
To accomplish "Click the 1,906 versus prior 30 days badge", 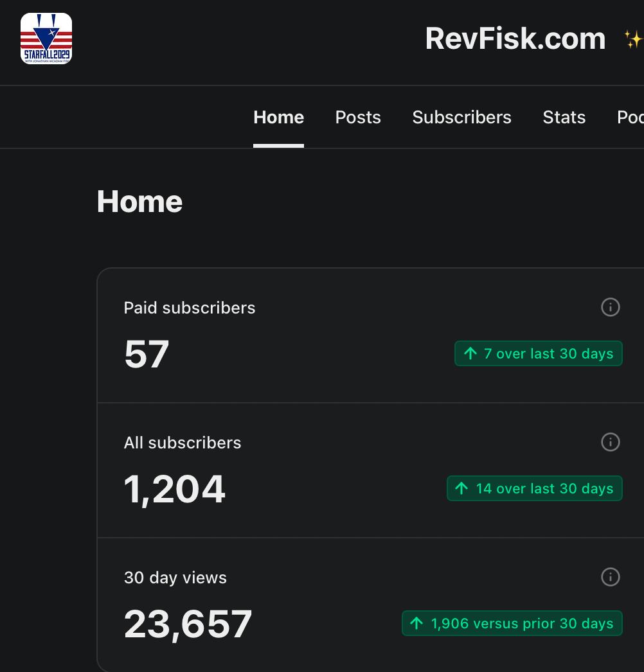I will click(512, 623).
